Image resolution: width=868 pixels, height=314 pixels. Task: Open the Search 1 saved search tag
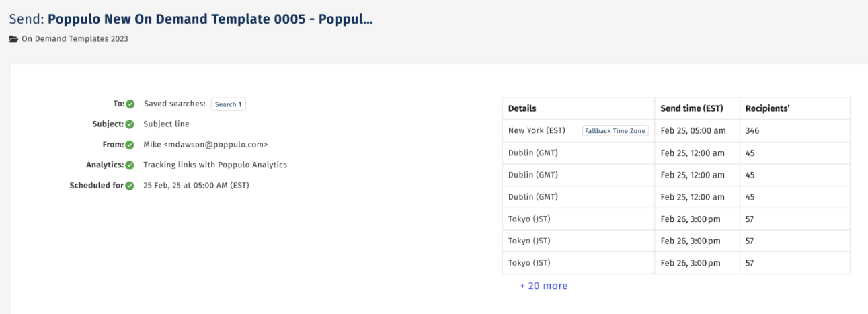[x=229, y=104]
